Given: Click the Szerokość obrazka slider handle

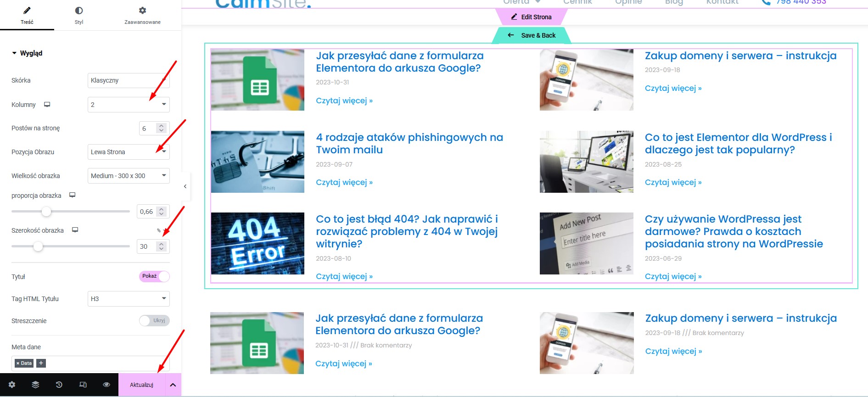Looking at the screenshot, I should click(38, 246).
